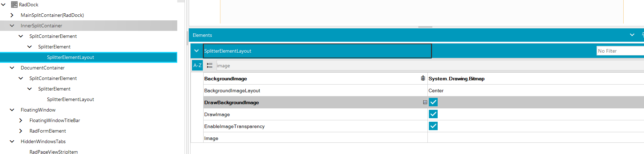The height and width of the screenshot is (154, 644).
Task: Click the BackgroundImage row modifier icon
Action: pos(423,79)
